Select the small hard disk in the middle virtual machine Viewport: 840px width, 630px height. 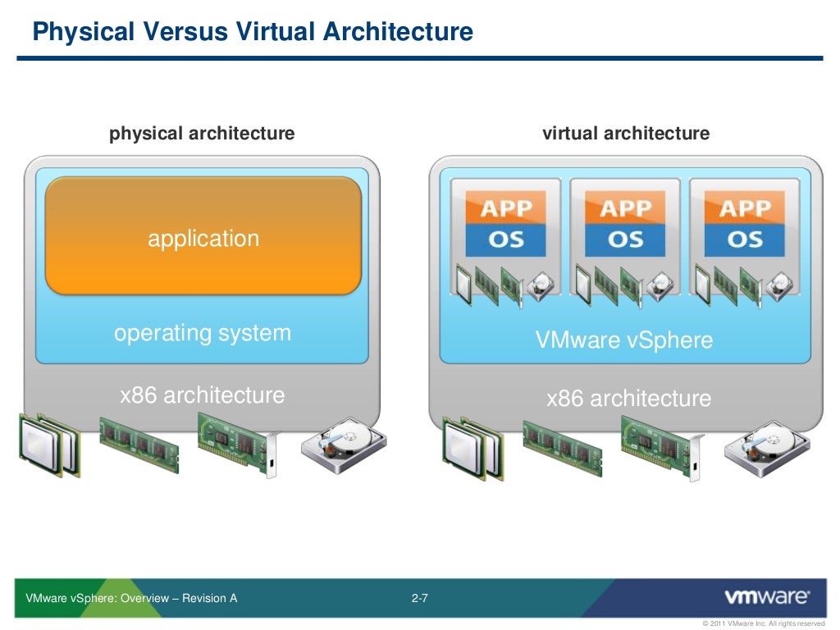point(660,286)
